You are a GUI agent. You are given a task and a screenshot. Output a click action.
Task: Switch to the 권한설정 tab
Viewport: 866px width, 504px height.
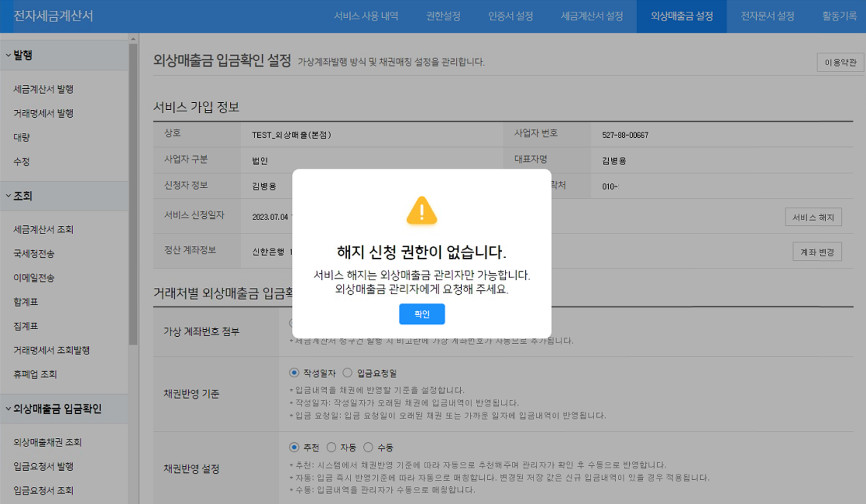click(x=443, y=16)
